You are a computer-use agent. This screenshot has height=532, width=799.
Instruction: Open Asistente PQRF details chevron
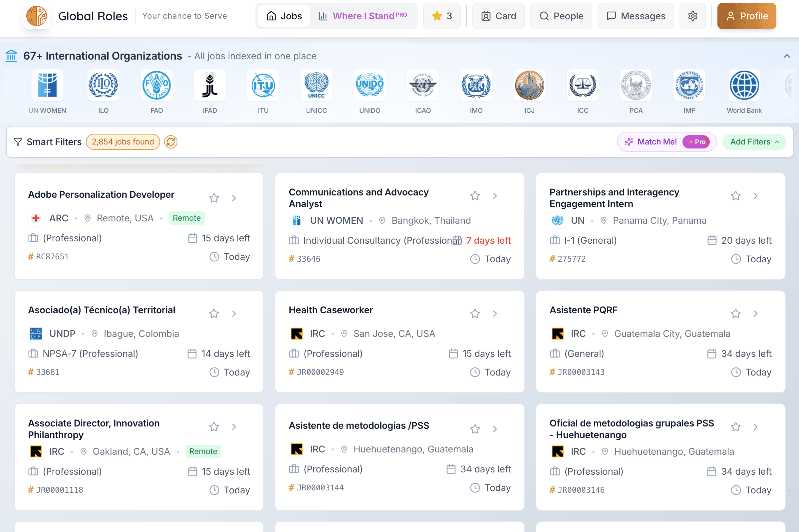pyautogui.click(x=755, y=314)
